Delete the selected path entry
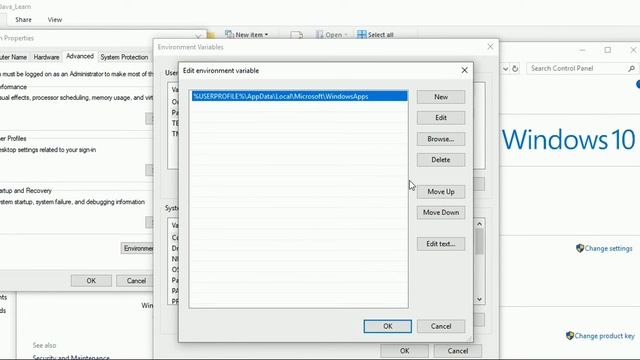Image resolution: width=640 pixels, height=360 pixels. pos(441,160)
